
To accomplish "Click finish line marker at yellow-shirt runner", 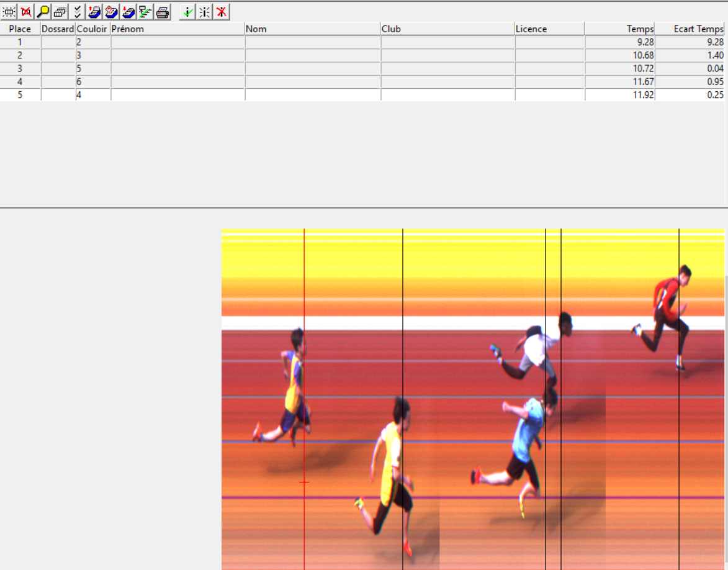I will [403, 399].
